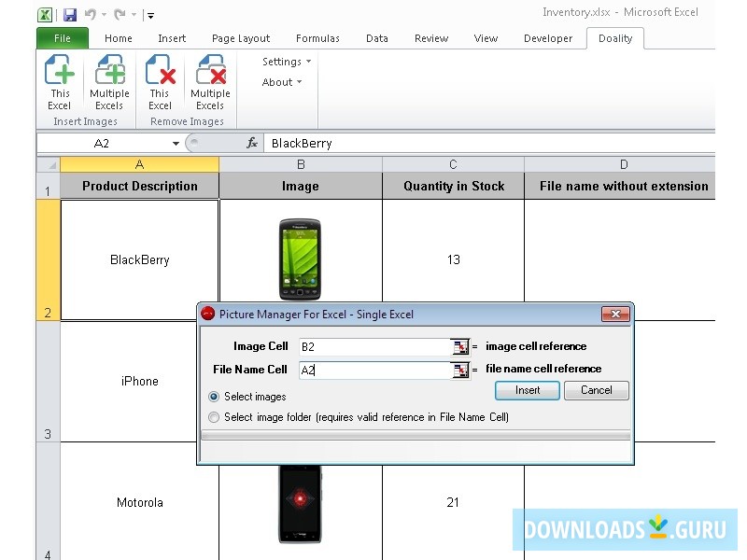Select the Insert Images This Excel icon
This screenshot has width=747, height=560.
(60, 82)
